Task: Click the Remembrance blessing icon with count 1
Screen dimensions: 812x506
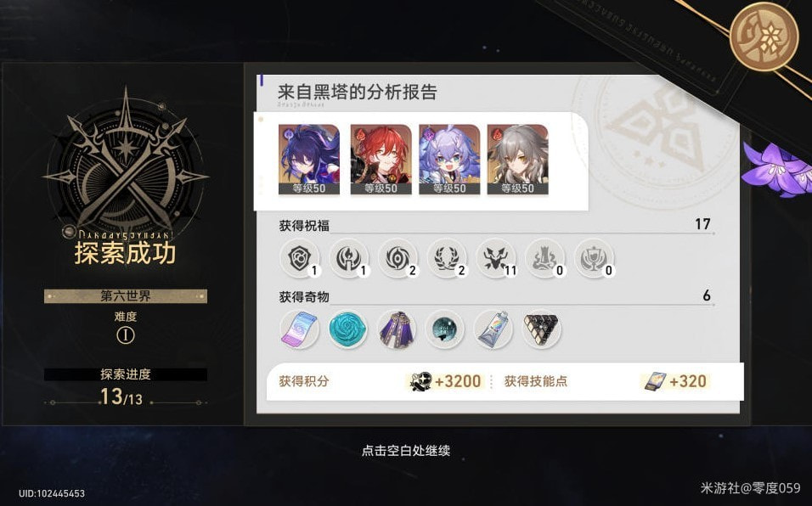Action: click(x=348, y=258)
